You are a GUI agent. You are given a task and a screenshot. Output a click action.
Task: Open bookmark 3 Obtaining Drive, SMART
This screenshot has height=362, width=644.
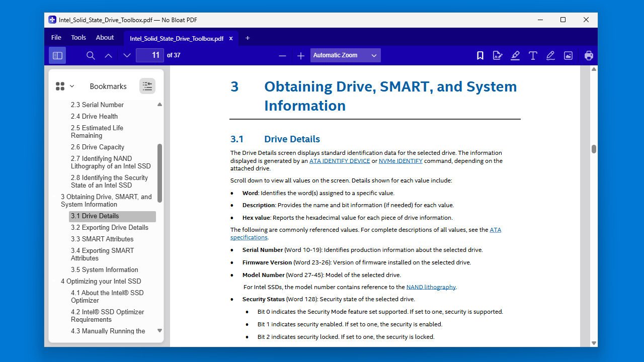(x=106, y=201)
